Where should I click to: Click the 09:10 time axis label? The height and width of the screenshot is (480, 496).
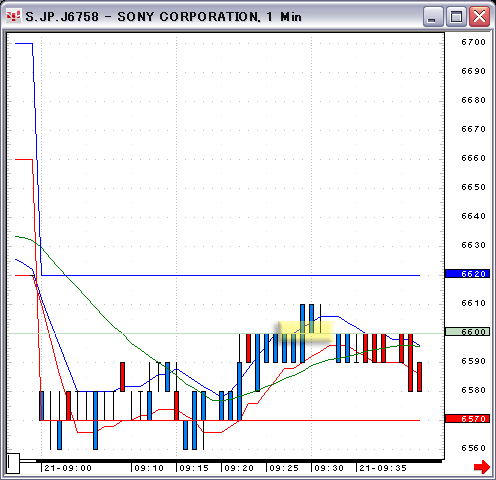point(149,468)
